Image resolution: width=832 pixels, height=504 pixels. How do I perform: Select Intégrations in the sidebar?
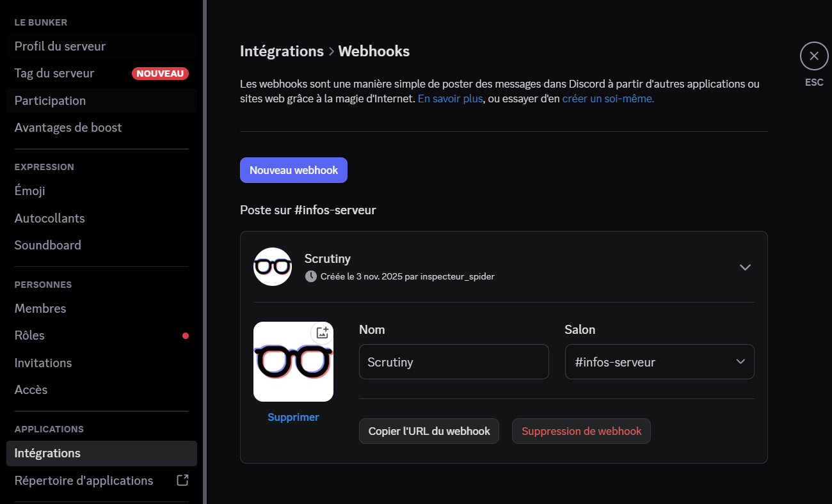tap(48, 453)
